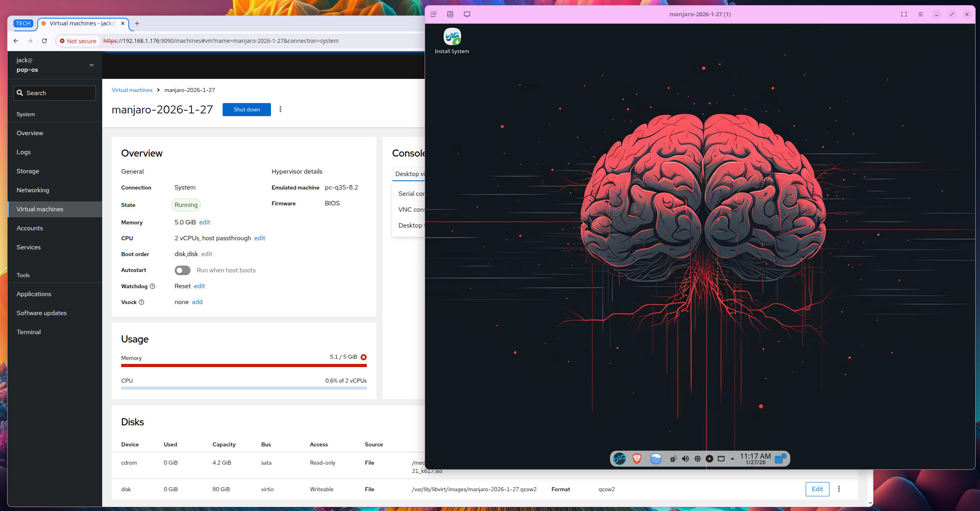Expand the system tray with the up arrow
This screenshot has width=980, height=511.
point(732,459)
